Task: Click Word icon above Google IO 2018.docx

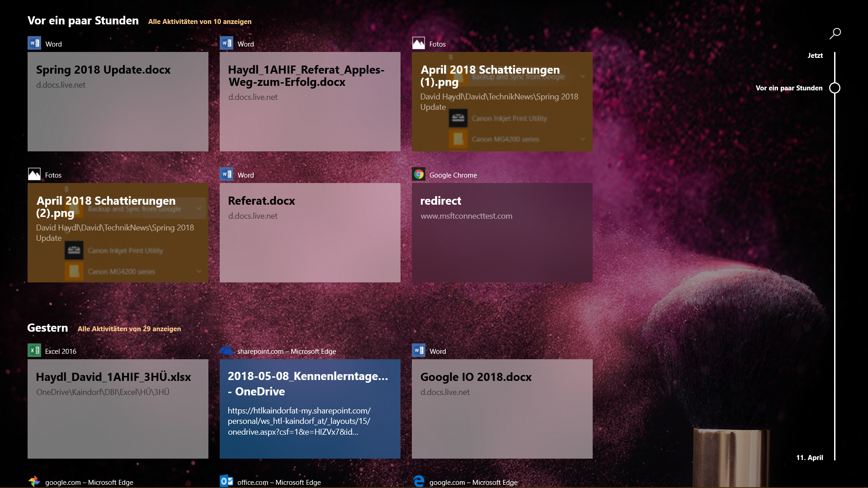Action: click(x=419, y=351)
